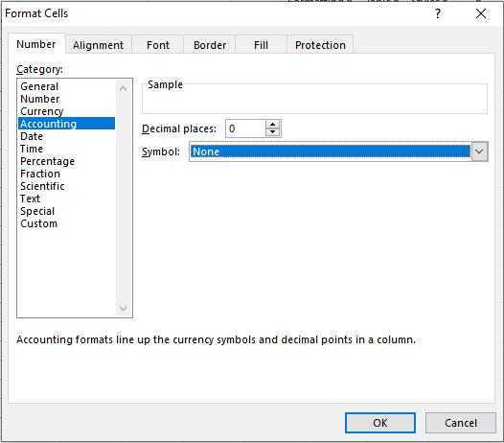Click the category list scroll down arrow
The image size is (504, 443).
pyautogui.click(x=123, y=308)
